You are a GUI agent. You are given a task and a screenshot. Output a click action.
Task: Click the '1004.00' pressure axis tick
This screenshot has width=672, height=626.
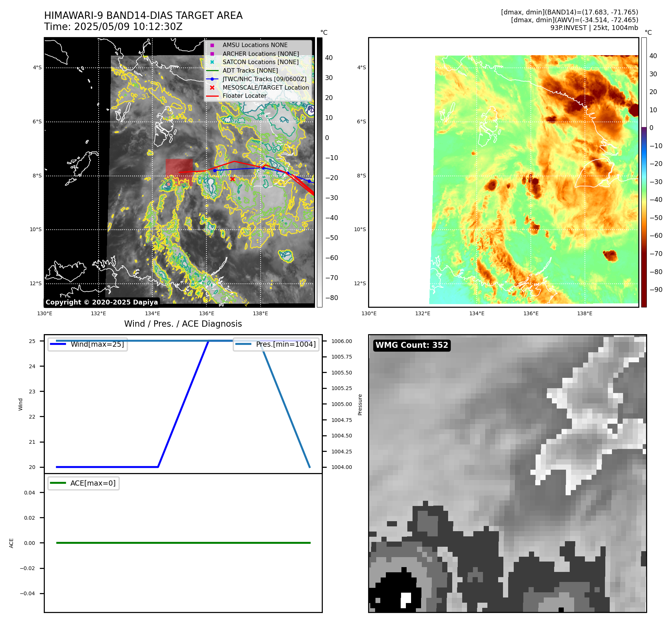click(342, 467)
